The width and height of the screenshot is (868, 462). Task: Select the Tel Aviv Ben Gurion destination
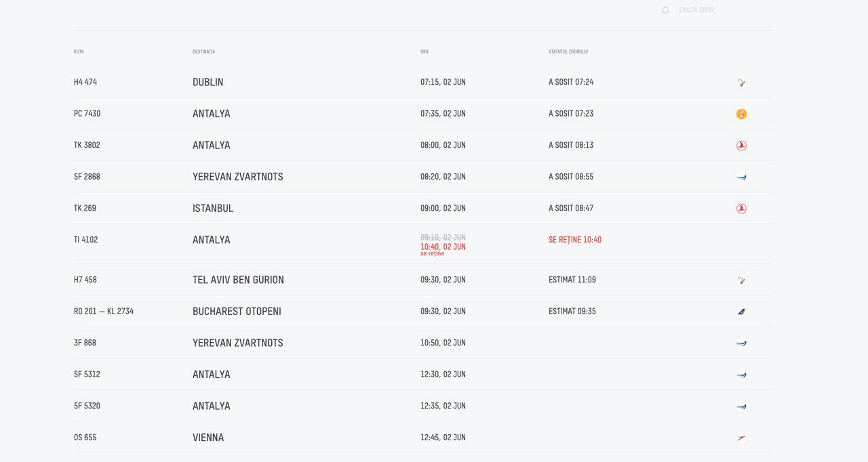tap(238, 280)
